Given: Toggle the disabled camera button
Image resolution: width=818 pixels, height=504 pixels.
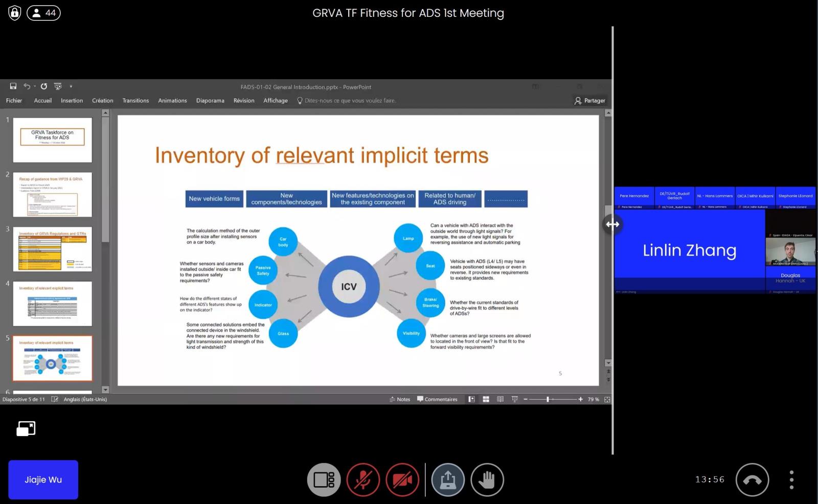Looking at the screenshot, I should click(402, 479).
